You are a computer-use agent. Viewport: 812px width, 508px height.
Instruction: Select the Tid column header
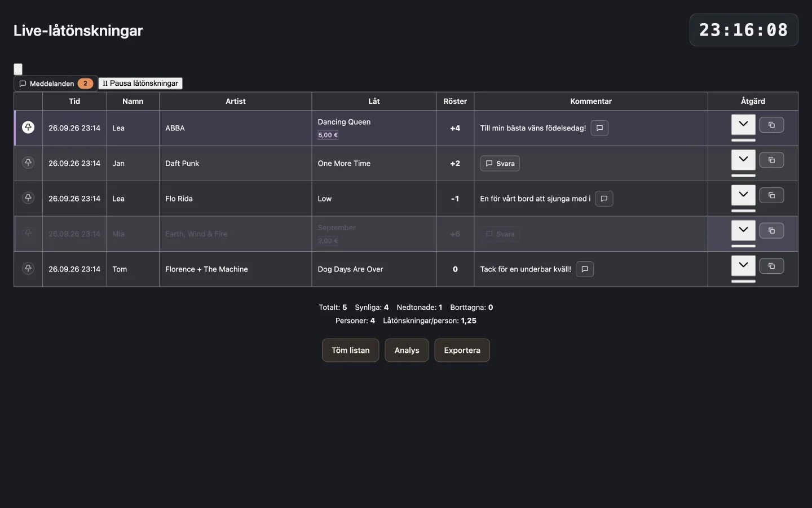click(74, 101)
